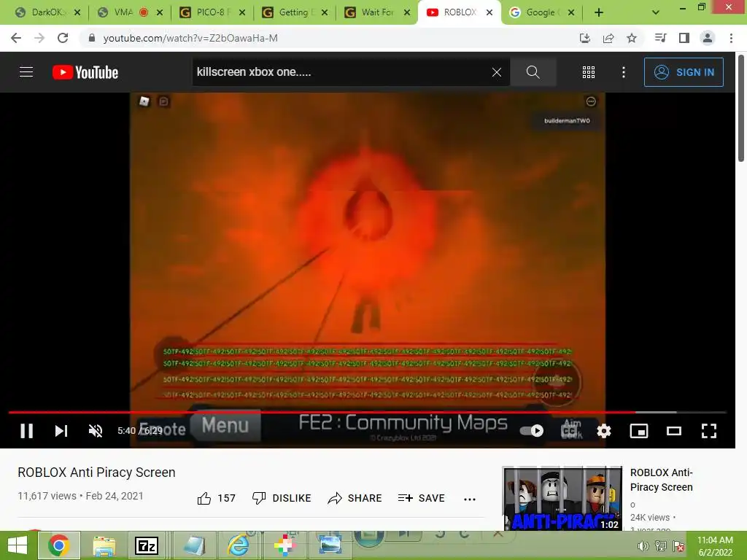This screenshot has height=560, width=747.
Task: Open Internet Explorer from the taskbar
Action: [x=238, y=545]
